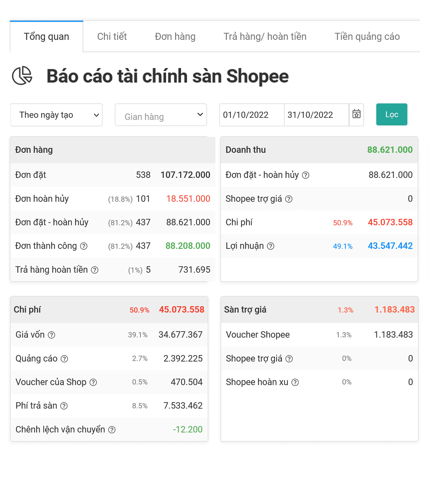Click help icon beside Phí trả sàn
Screen dimensions: 429x504
coord(64,406)
